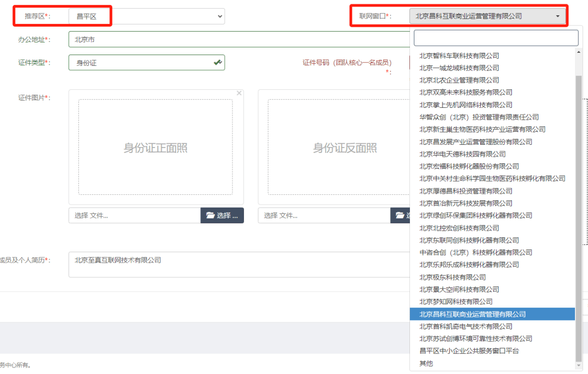
Task: Remove the 身份证正面照 preview with the X
Action: (x=239, y=93)
